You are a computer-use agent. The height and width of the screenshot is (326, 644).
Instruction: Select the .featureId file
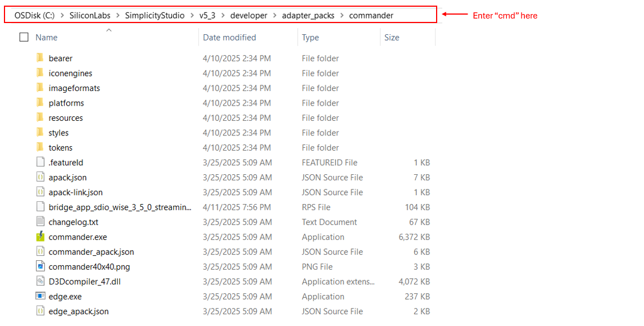pos(64,162)
